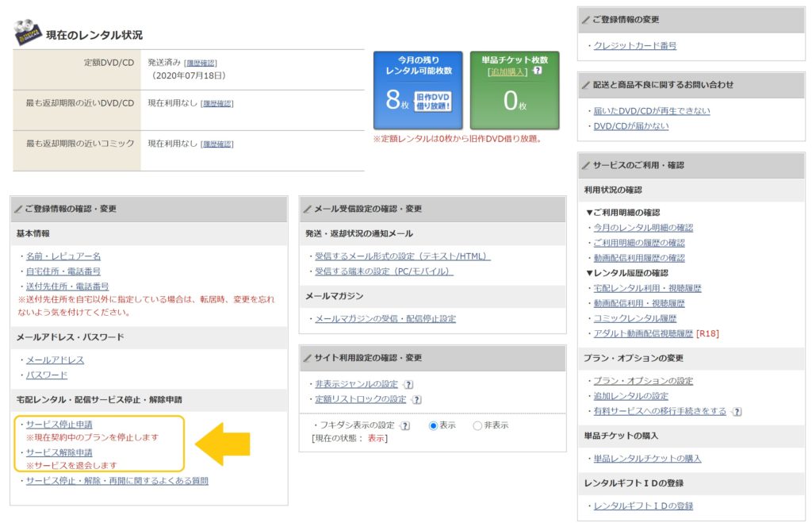Open 今月のレンタル明細の確認 link
812x523 pixels.
[643, 228]
